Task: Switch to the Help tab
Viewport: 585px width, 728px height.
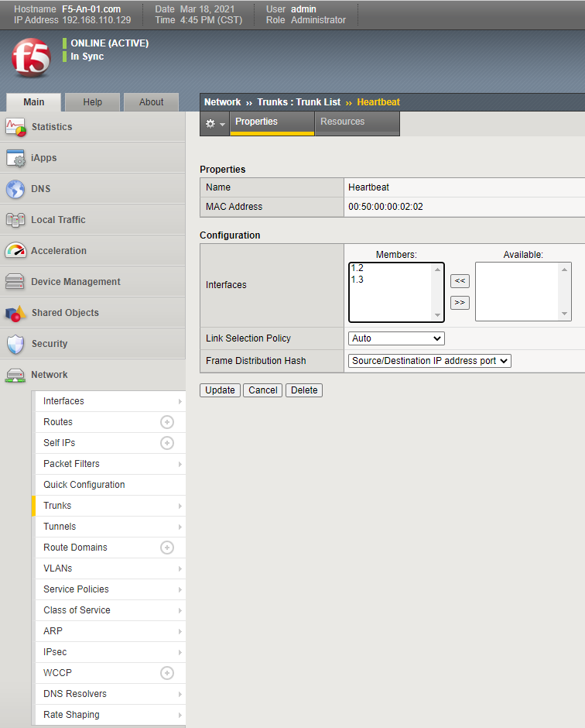Action: click(x=93, y=102)
